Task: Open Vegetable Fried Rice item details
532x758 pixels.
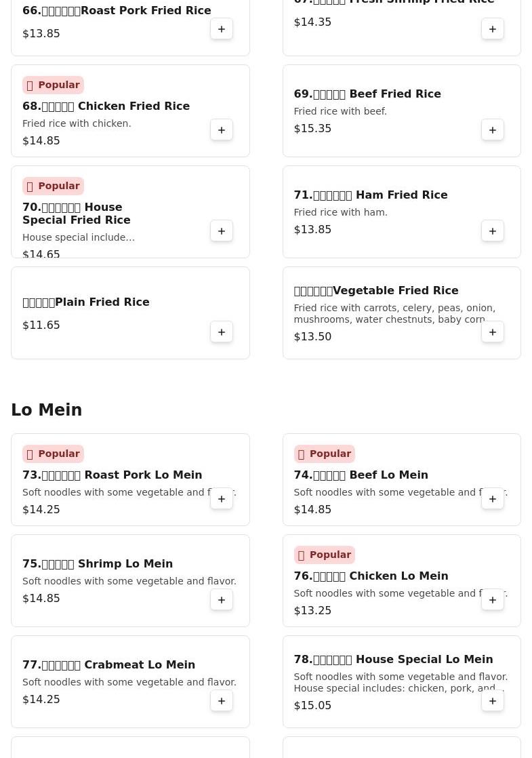Action: pyautogui.click(x=376, y=291)
